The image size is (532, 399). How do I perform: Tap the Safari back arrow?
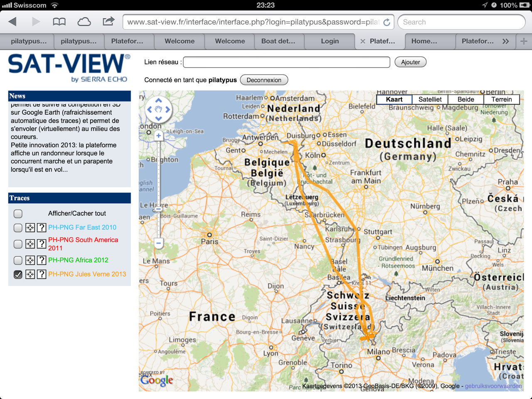[12, 22]
